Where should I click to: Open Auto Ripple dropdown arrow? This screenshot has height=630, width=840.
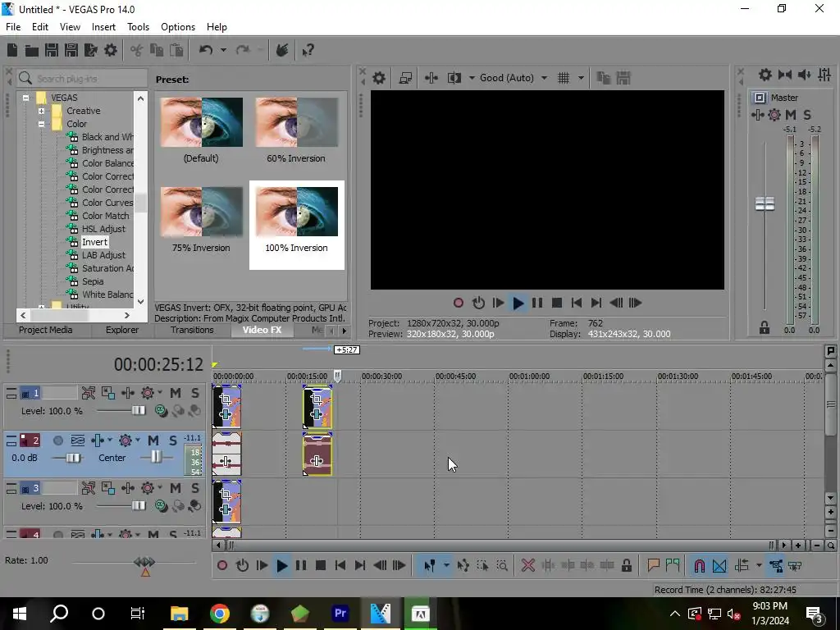pyautogui.click(x=759, y=566)
